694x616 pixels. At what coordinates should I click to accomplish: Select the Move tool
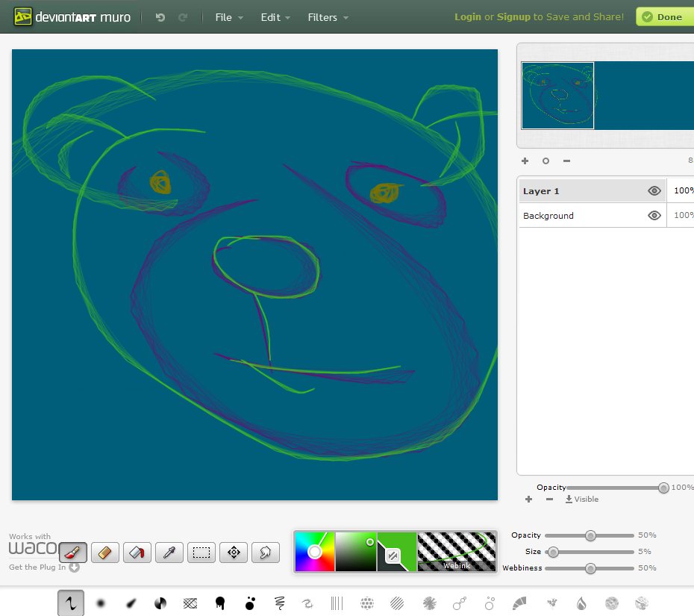coord(234,553)
